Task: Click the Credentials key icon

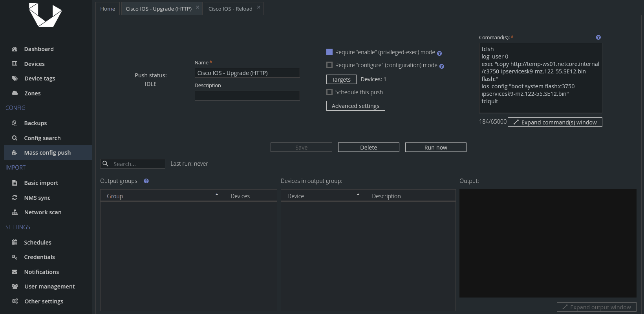Action: [15, 257]
